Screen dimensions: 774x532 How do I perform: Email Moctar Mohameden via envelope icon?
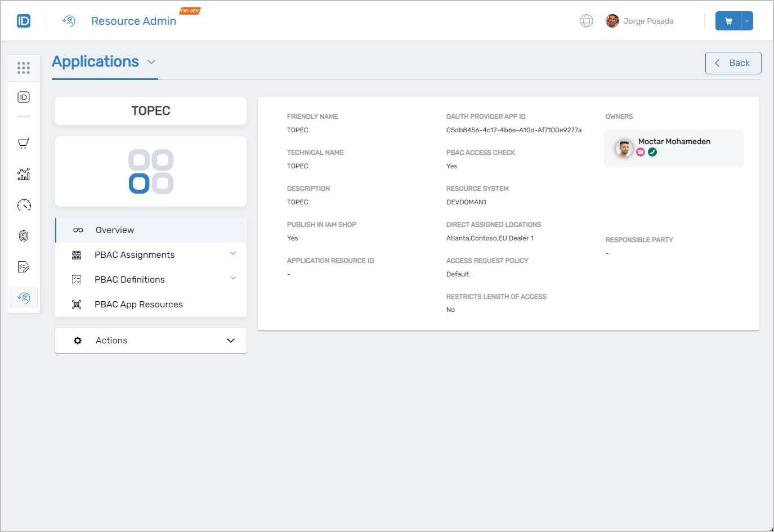coord(641,152)
